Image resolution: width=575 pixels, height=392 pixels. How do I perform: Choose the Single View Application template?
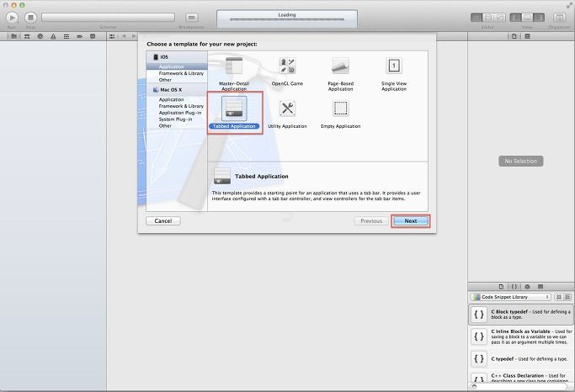(394, 74)
